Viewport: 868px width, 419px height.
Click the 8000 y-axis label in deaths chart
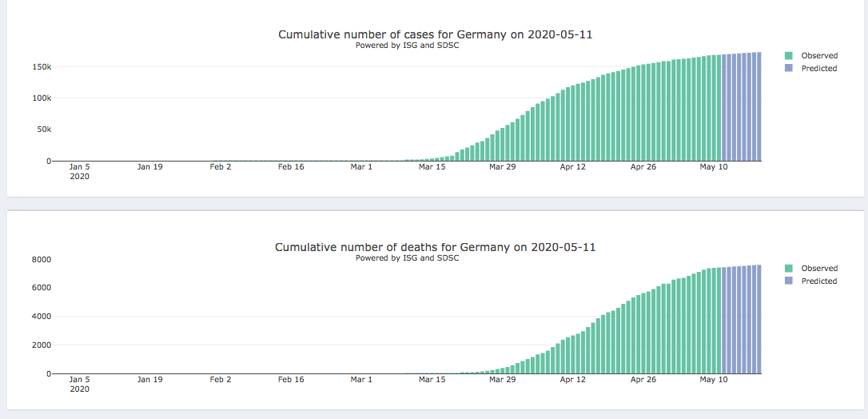(42, 259)
